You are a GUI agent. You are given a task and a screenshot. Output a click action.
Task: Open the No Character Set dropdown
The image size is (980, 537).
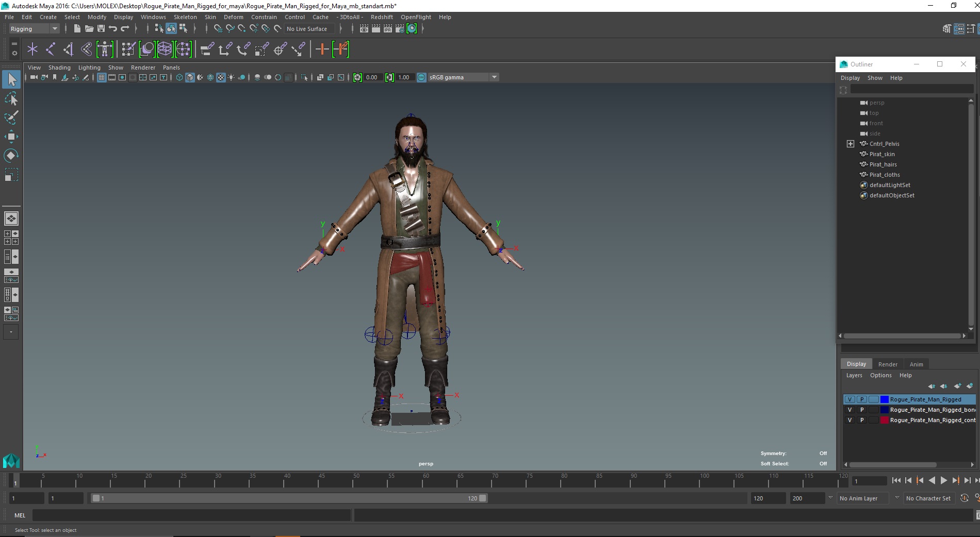929,498
